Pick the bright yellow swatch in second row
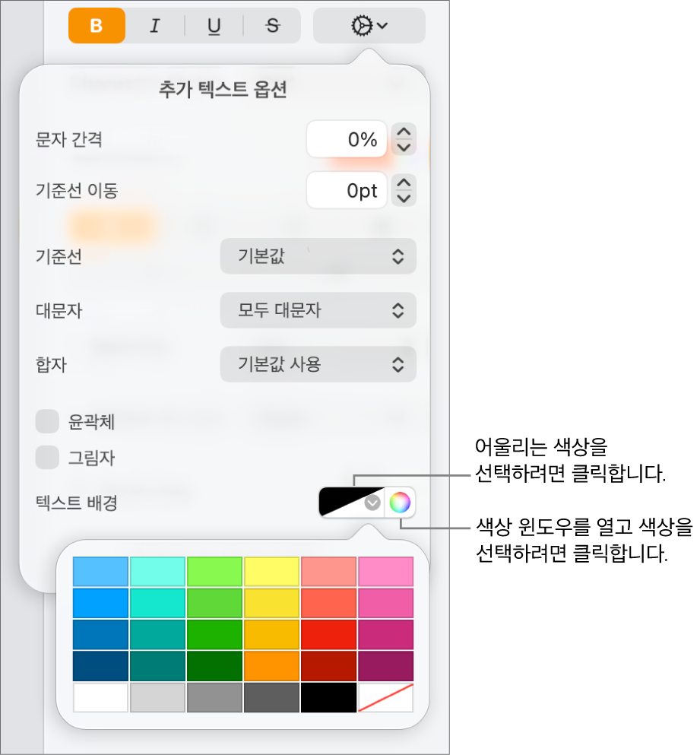Screen dimensions: 700x755 tap(271, 603)
